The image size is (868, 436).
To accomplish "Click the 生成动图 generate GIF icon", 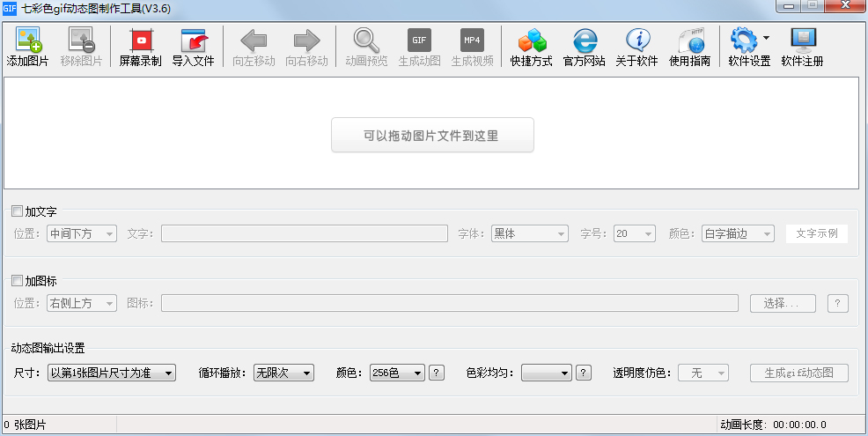I will coord(420,48).
